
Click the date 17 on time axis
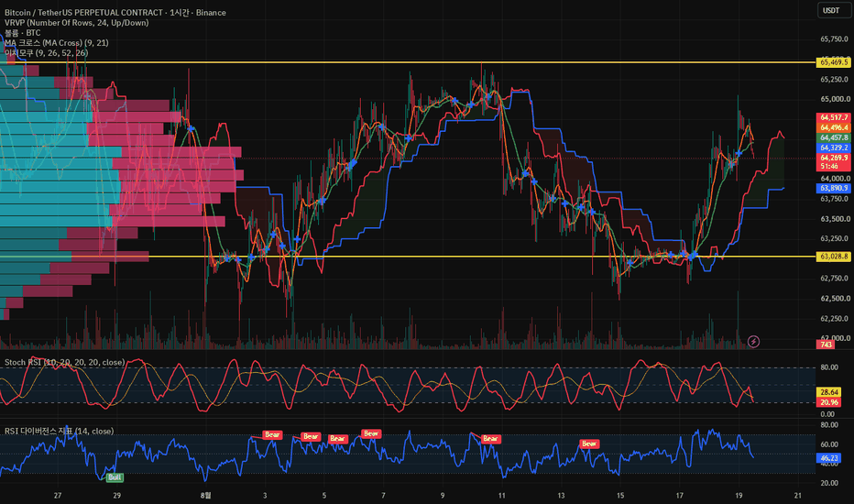click(679, 495)
